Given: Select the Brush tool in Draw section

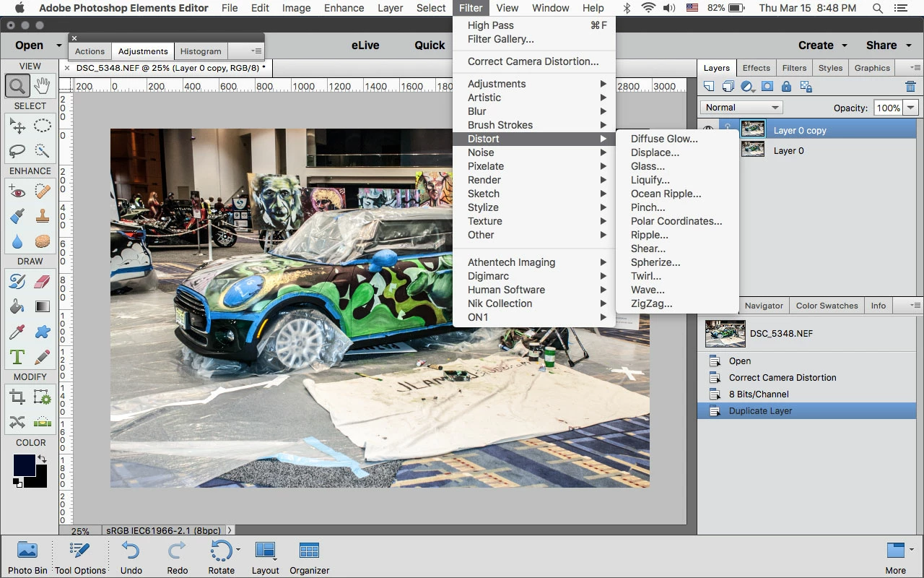Looking at the screenshot, I should (x=17, y=282).
